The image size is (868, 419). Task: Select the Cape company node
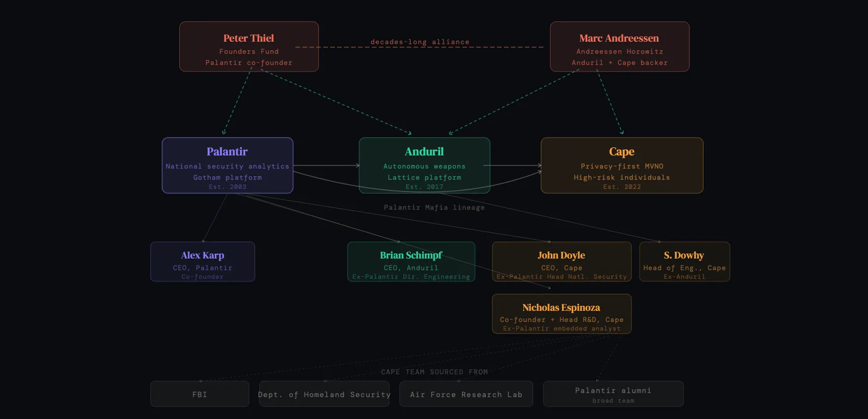pos(622,165)
